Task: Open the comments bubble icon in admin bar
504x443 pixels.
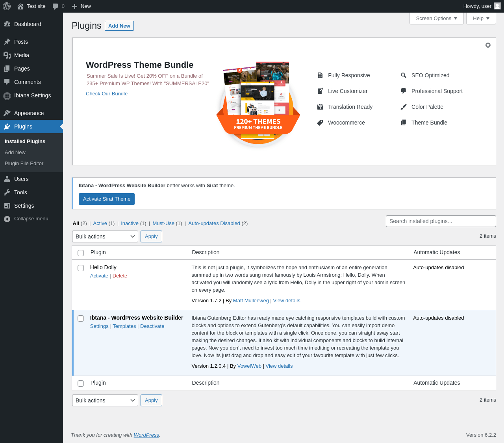Action: (x=55, y=6)
